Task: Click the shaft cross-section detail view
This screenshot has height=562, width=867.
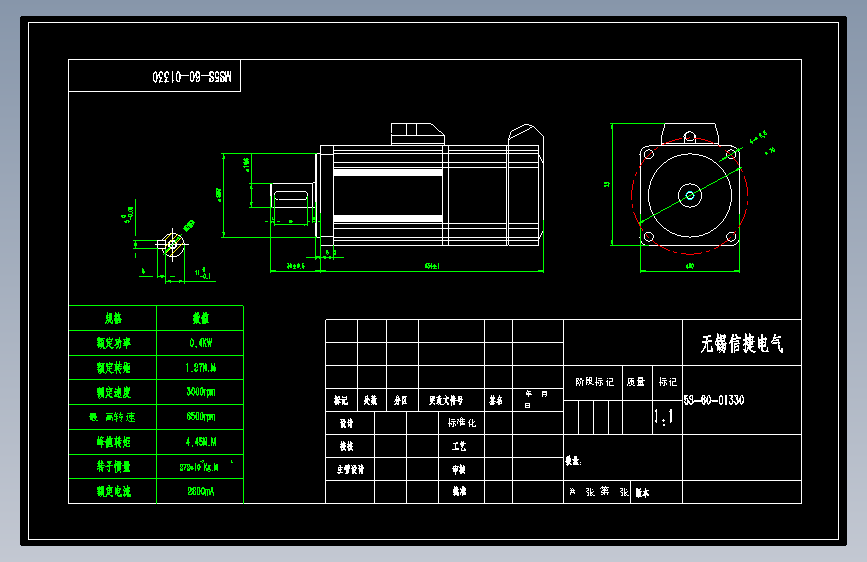Action: (x=173, y=244)
